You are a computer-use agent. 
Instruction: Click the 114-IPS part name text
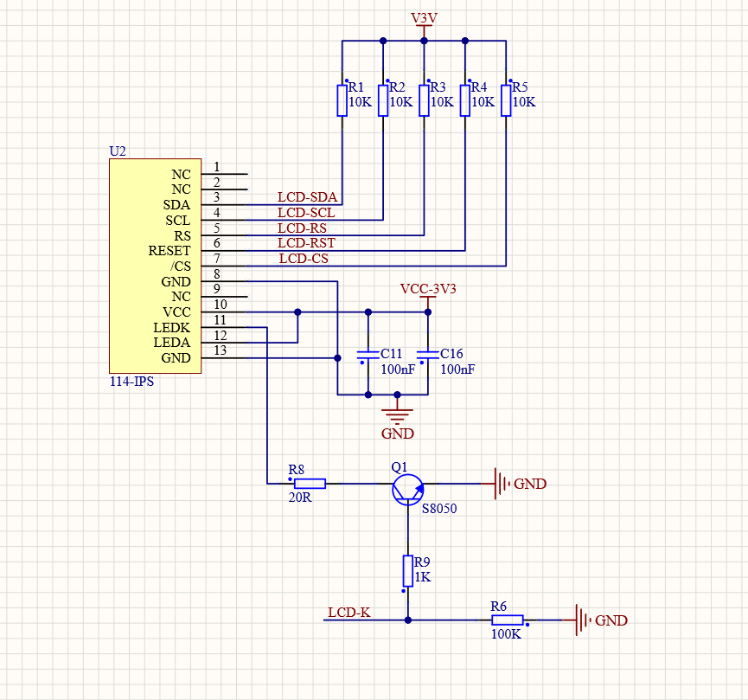(131, 381)
